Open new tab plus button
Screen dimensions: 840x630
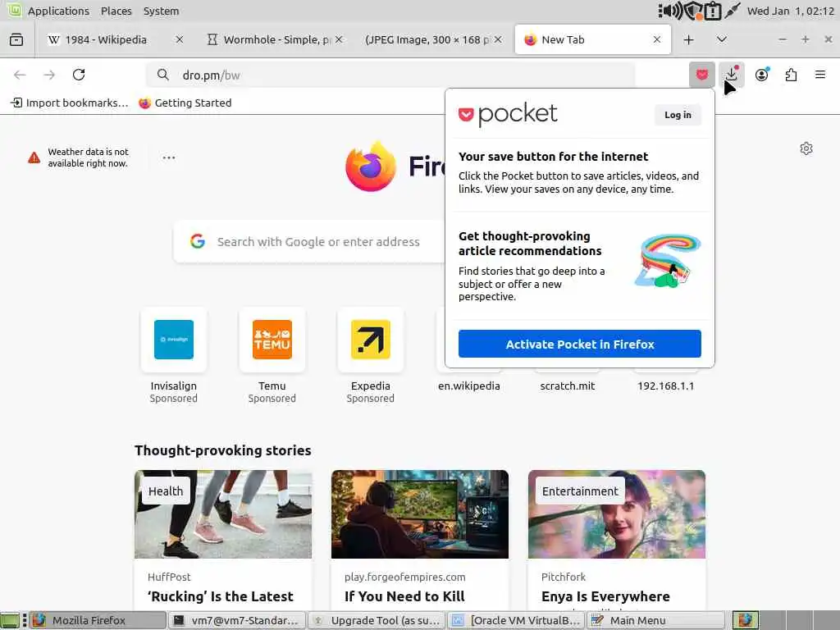point(688,39)
